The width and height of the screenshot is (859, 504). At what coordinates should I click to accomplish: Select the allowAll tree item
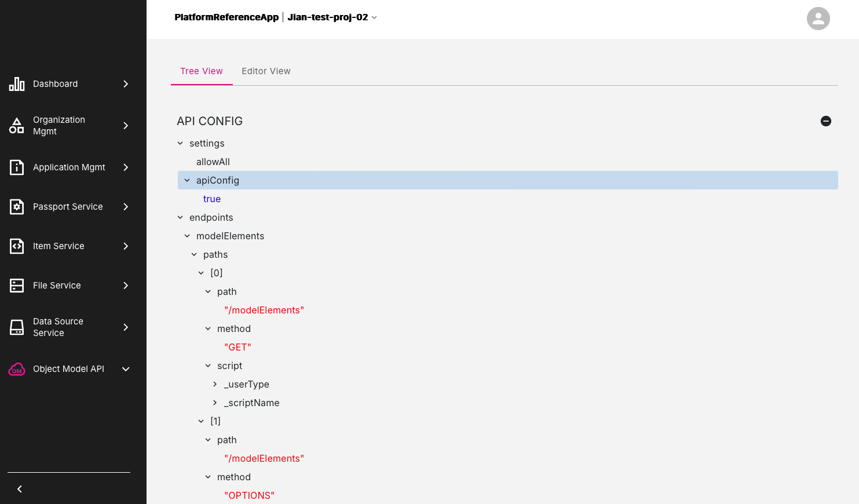point(213,162)
